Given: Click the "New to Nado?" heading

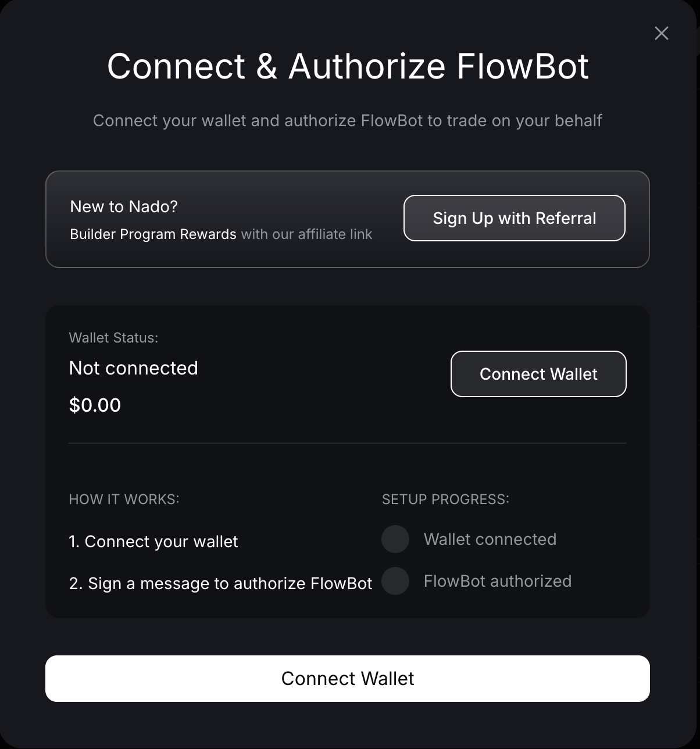Looking at the screenshot, I should coord(124,206).
